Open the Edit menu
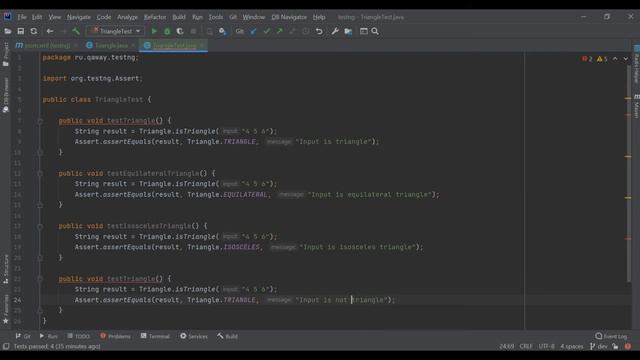Image resolution: width=640 pixels, height=360 pixels. [37, 17]
